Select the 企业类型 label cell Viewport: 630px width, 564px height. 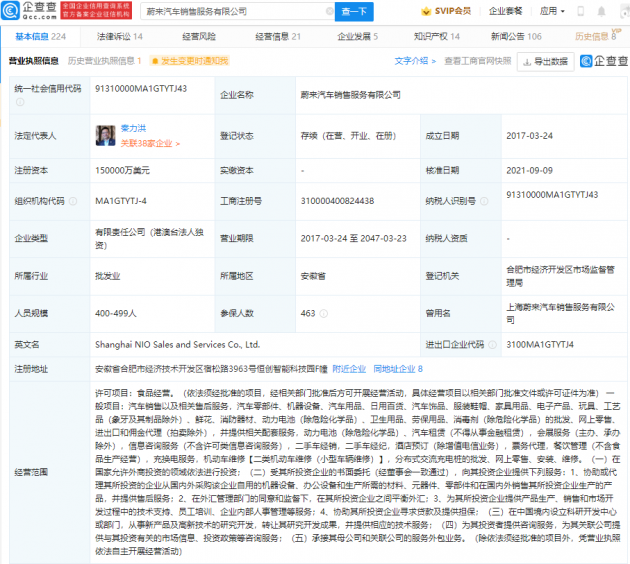click(x=50, y=238)
